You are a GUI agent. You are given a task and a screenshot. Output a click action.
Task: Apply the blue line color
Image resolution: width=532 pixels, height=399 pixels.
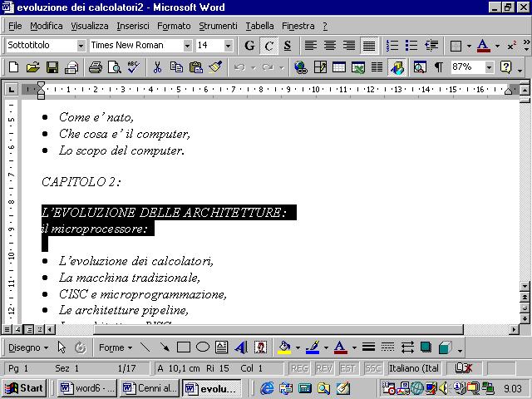tap(313, 347)
